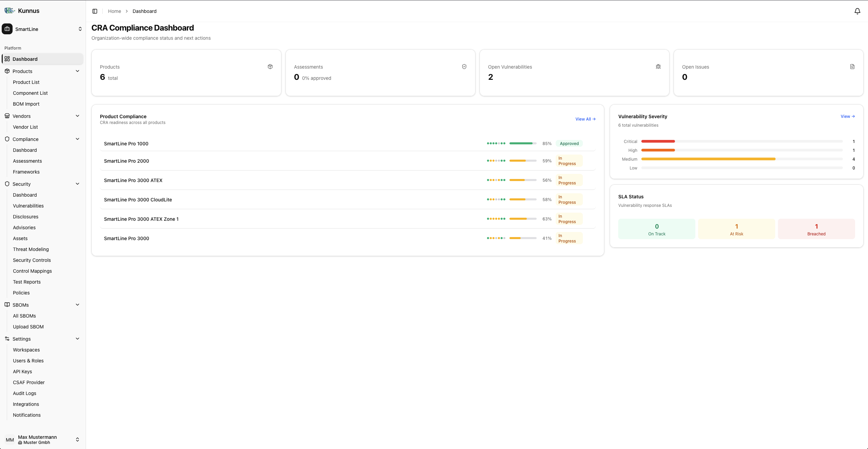The width and height of the screenshot is (868, 449).
Task: Click the Kunnus logo
Action: [x=9, y=11]
